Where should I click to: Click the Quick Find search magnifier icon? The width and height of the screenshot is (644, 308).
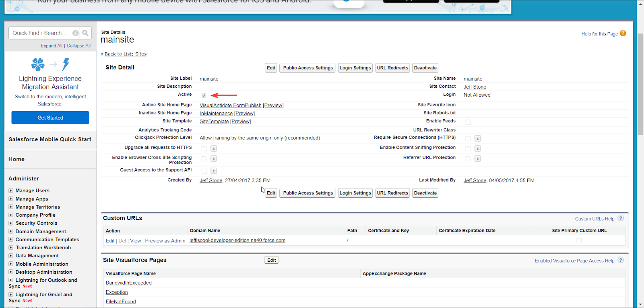pos(85,33)
